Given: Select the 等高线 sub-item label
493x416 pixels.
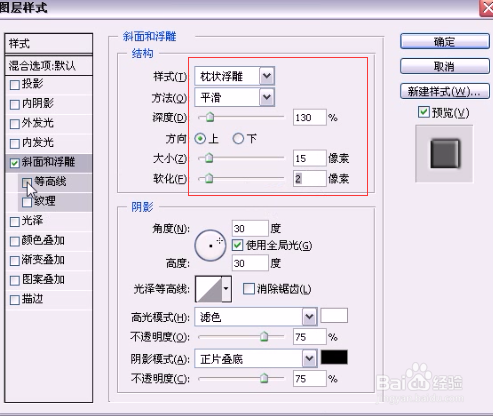Looking at the screenshot, I should [x=50, y=182].
